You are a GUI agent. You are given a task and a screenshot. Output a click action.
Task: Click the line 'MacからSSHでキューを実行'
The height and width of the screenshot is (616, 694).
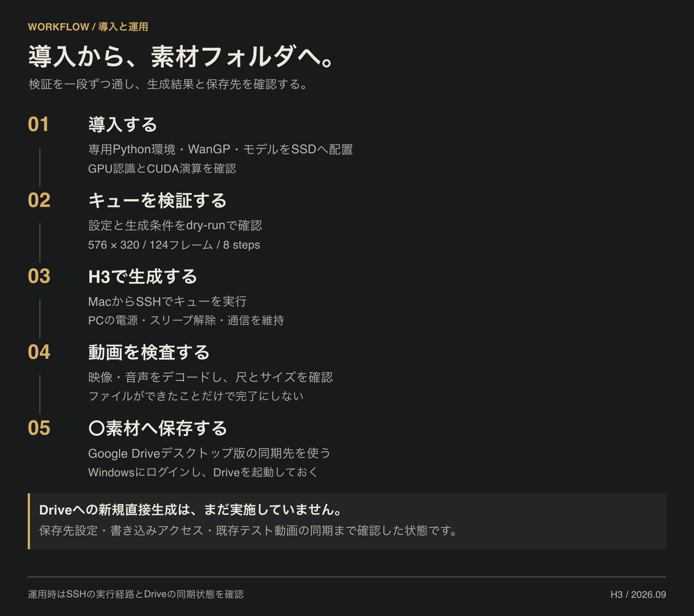167,301
